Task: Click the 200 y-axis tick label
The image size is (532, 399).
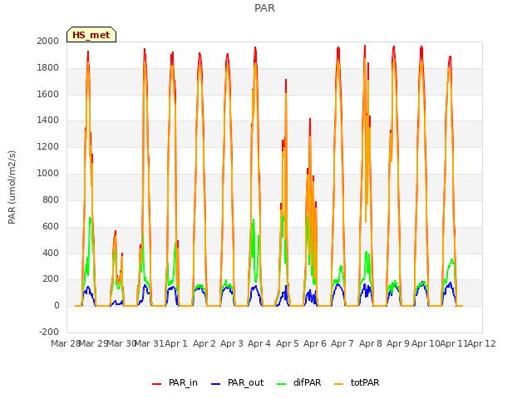Action: tap(51, 279)
